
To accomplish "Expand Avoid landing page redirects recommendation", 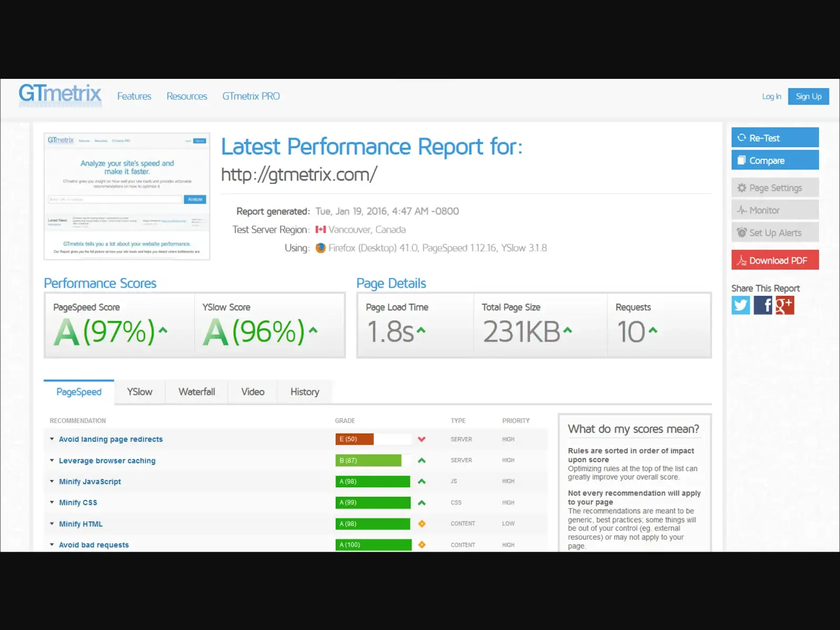I will click(x=111, y=439).
